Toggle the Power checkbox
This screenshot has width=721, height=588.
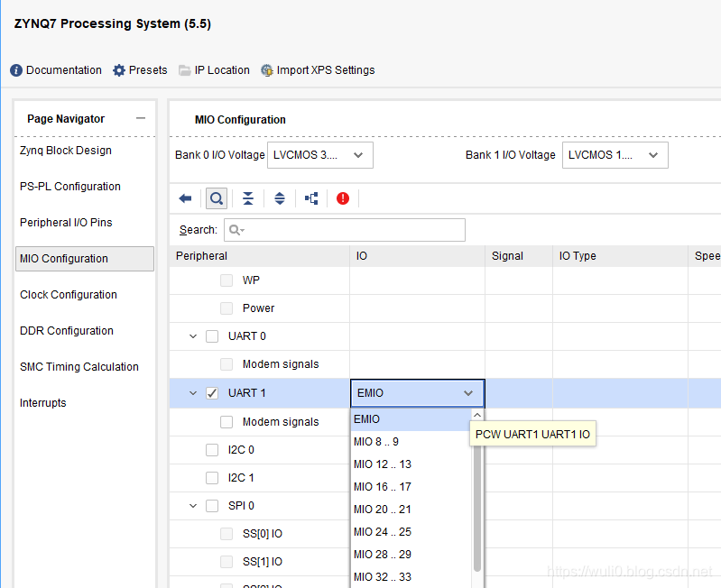(x=226, y=308)
